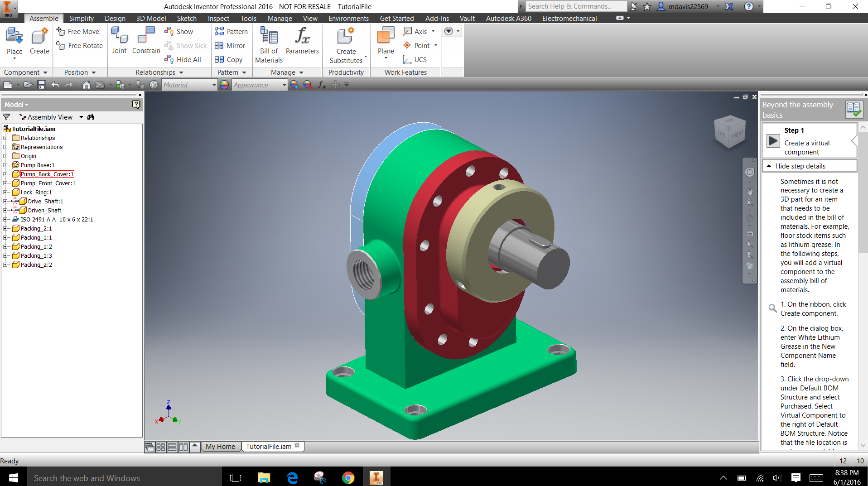Screen dimensions: 868x486
Task: Click the Search the web and Windows box
Action: coord(125,477)
